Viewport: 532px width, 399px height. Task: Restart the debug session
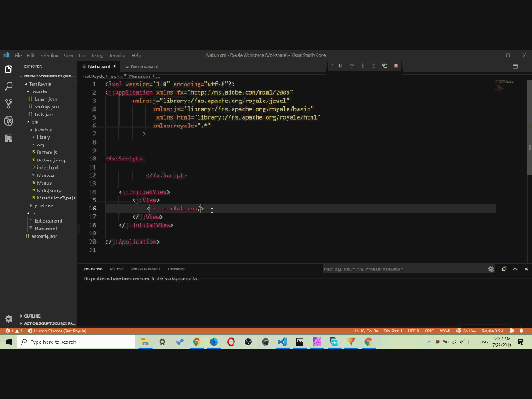click(385, 66)
